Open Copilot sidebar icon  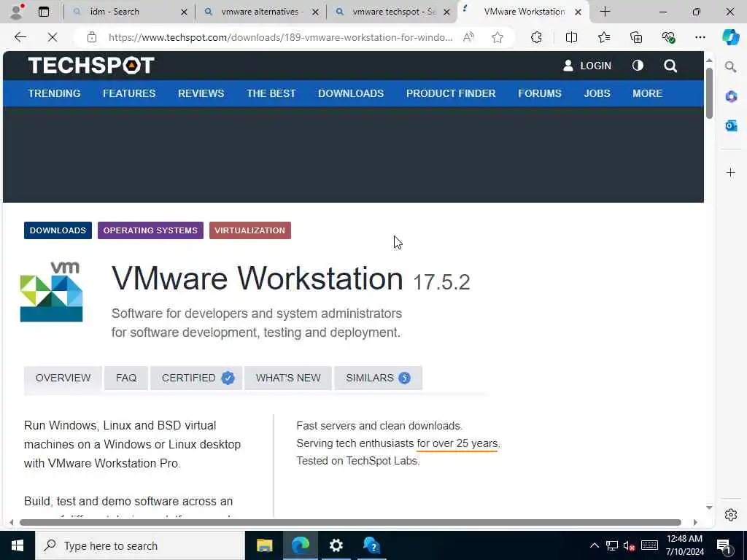[730, 37]
